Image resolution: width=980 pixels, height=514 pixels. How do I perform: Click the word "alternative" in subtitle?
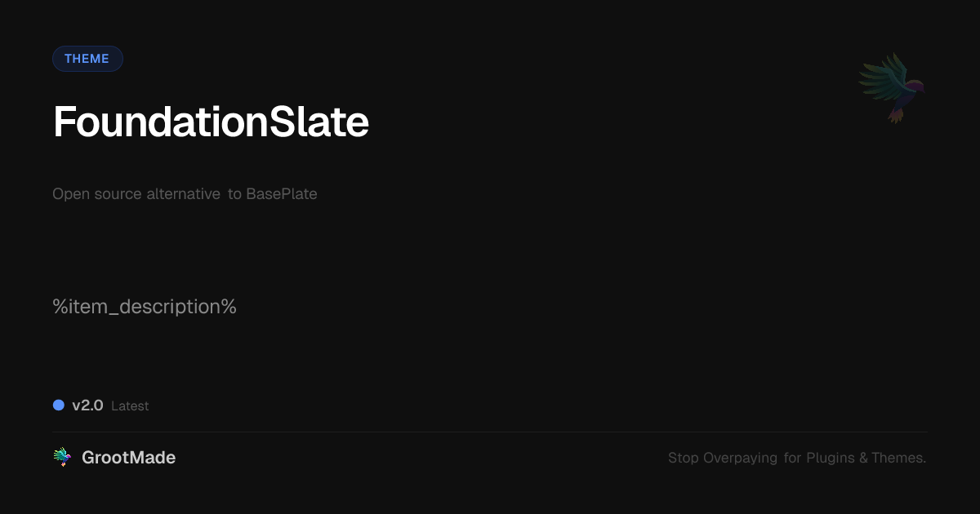click(184, 194)
